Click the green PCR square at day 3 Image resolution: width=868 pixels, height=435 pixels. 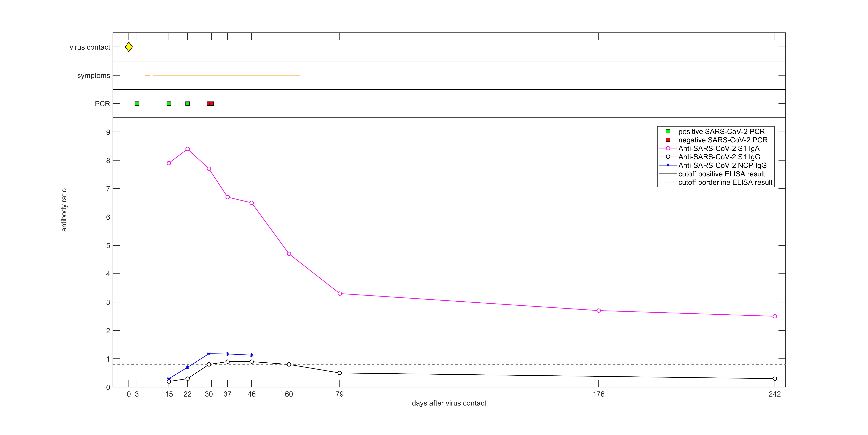137,104
